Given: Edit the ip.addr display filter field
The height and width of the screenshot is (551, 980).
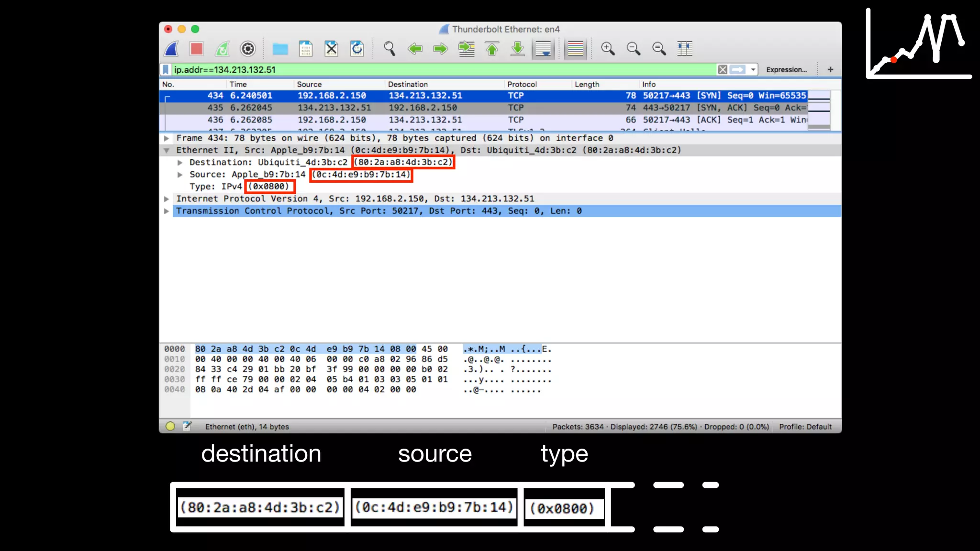Looking at the screenshot, I should tap(444, 70).
